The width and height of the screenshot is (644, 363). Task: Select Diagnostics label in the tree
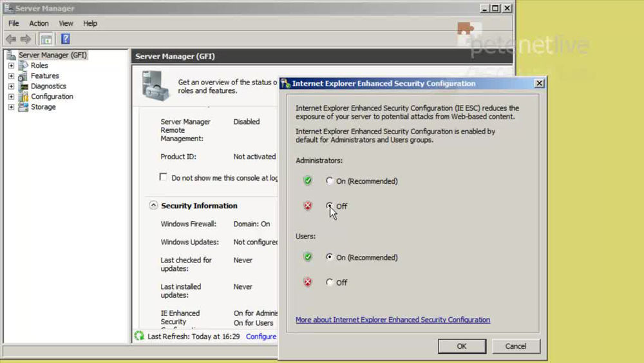(x=48, y=86)
